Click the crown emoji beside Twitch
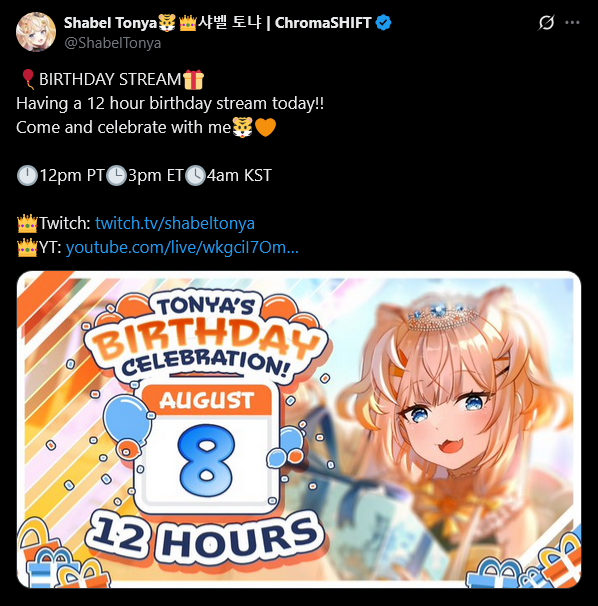Viewport: 598px width, 606px height. pos(27,223)
